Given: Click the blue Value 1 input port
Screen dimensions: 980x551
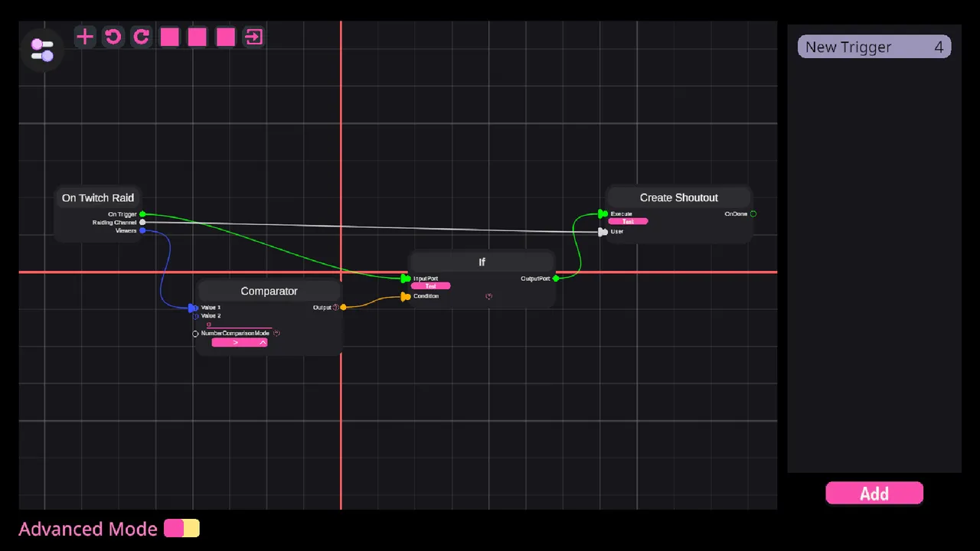Looking at the screenshot, I should pyautogui.click(x=193, y=308).
